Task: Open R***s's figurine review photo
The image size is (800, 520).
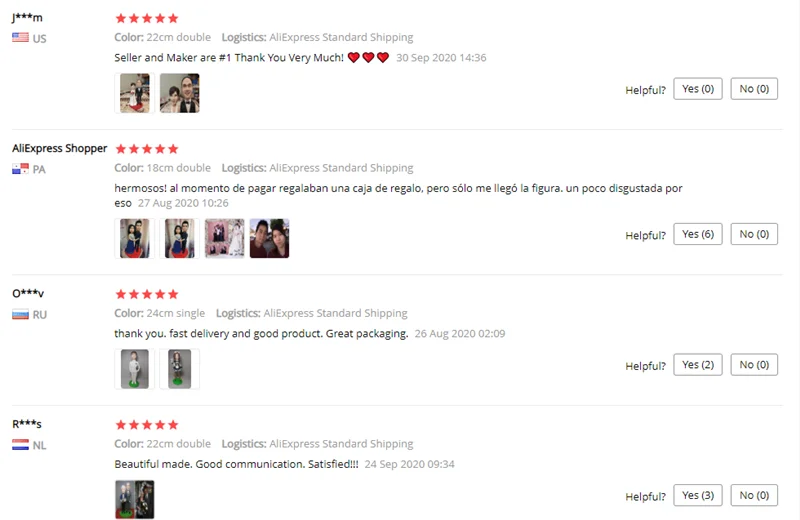Action: point(135,500)
